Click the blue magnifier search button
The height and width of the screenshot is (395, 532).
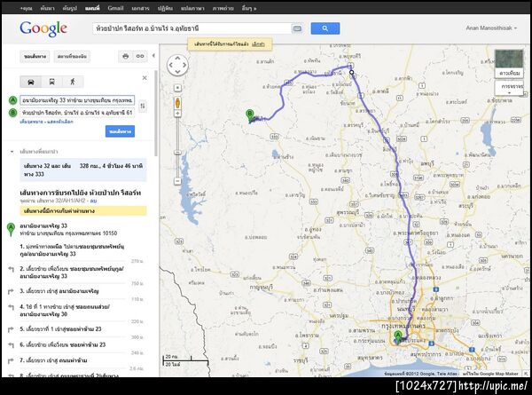point(325,28)
